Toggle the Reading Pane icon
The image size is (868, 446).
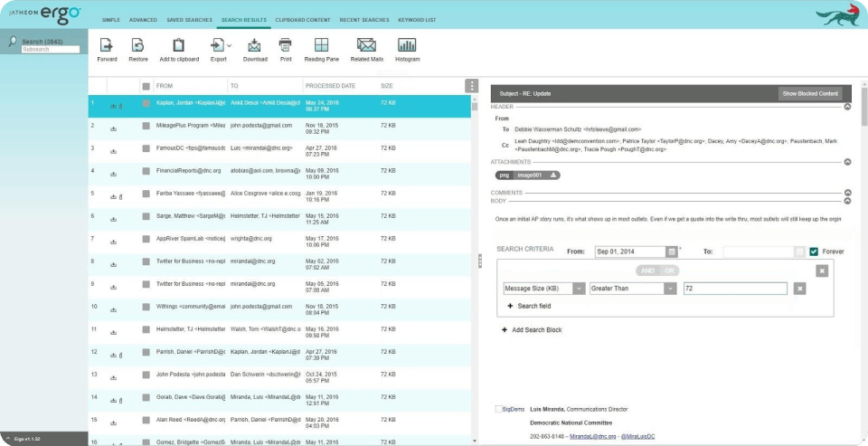click(321, 45)
